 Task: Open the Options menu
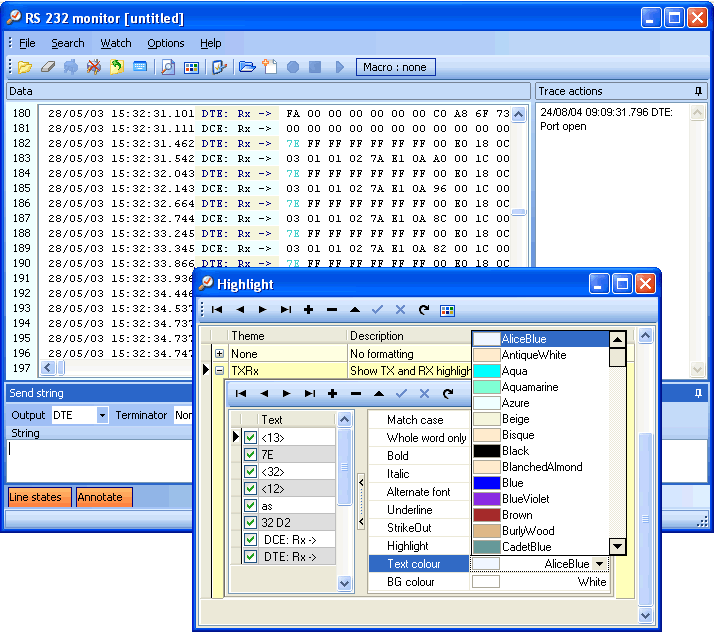click(x=166, y=43)
